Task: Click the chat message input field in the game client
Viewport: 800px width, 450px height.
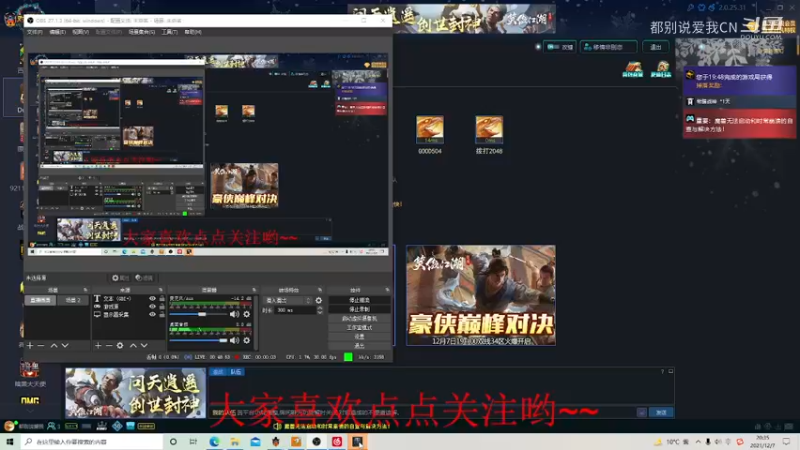Action: 423,412
